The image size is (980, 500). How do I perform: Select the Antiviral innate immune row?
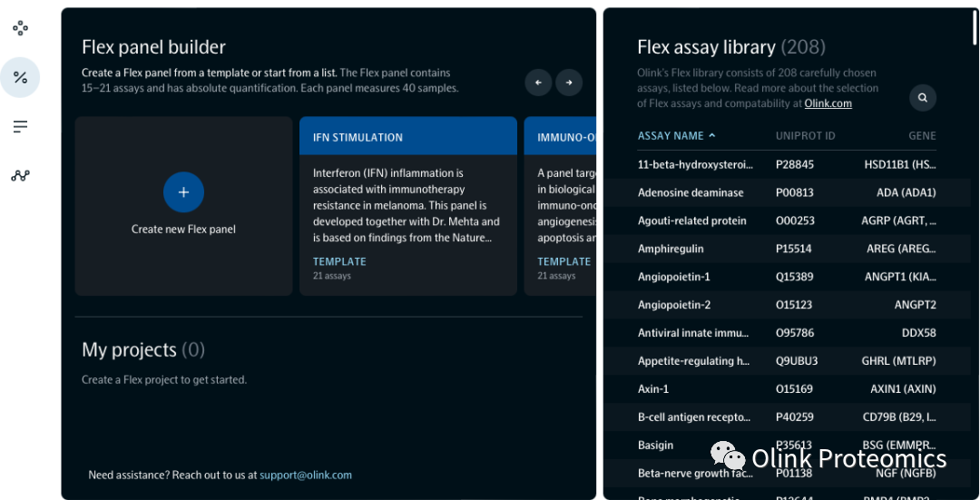click(x=787, y=333)
